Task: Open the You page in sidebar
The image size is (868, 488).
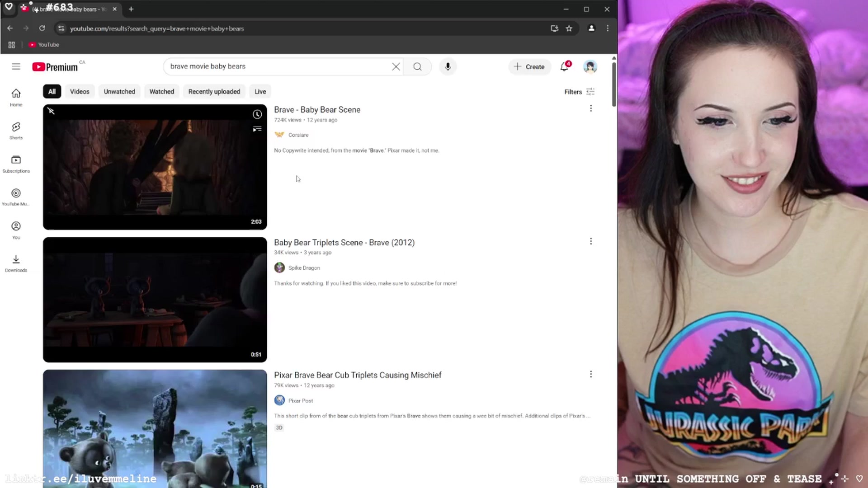Action: pyautogui.click(x=16, y=230)
